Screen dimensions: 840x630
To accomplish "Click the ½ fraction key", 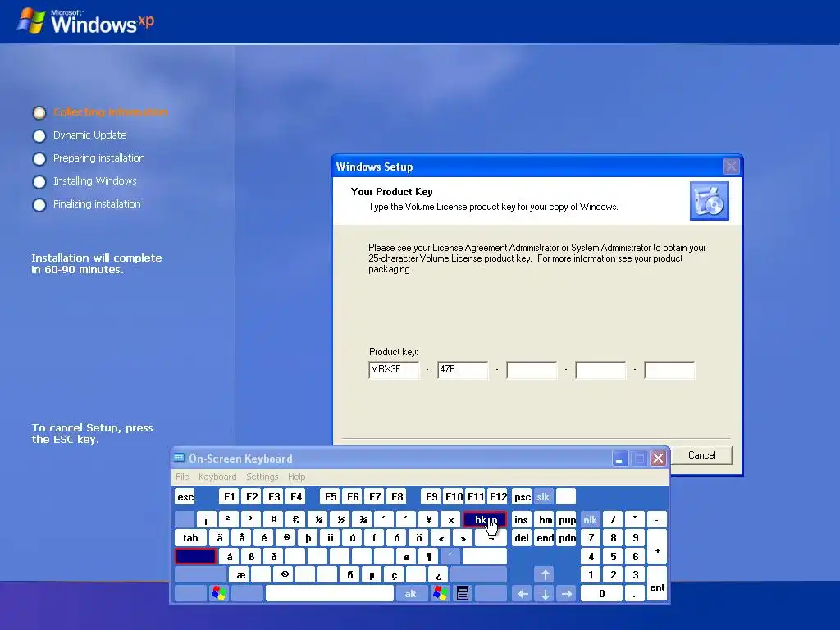I will (340, 519).
